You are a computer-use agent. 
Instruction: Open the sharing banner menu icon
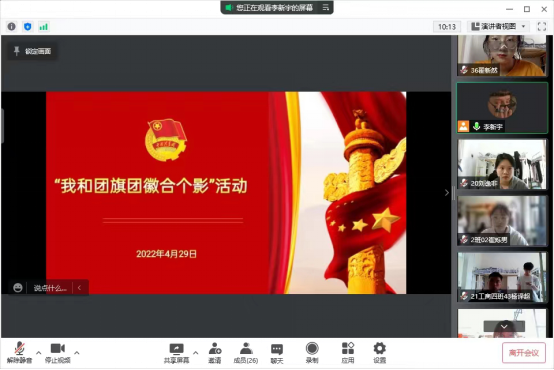click(x=326, y=7)
